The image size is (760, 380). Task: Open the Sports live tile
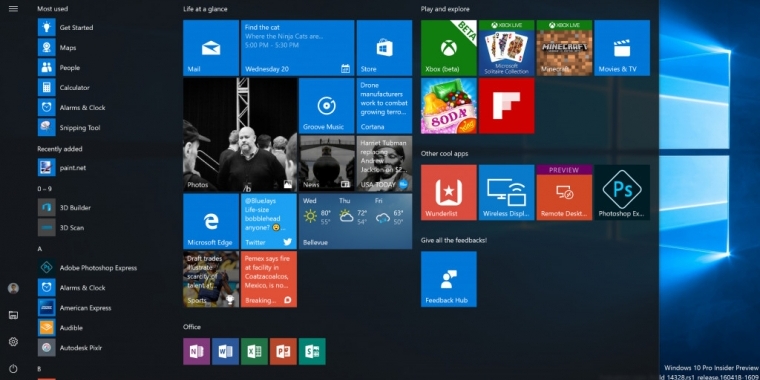(x=211, y=279)
